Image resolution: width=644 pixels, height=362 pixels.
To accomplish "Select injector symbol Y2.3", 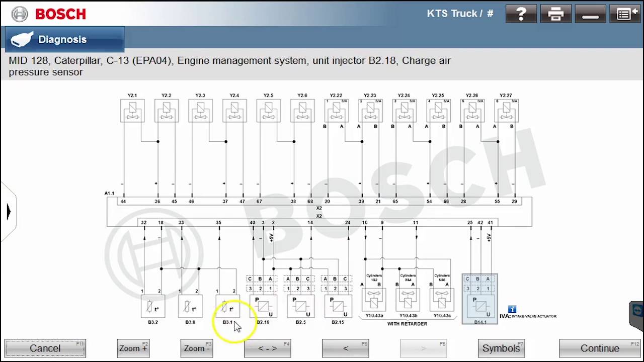I will 200,111.
